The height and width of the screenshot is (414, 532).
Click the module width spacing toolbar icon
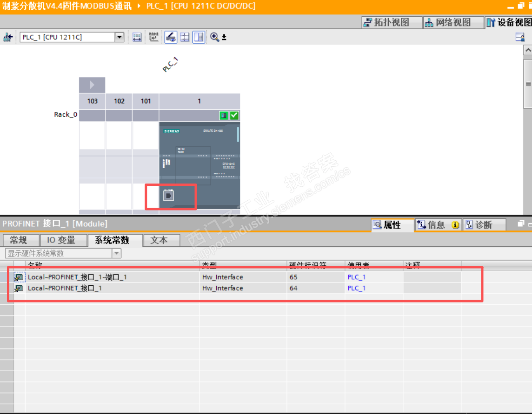tap(137, 37)
